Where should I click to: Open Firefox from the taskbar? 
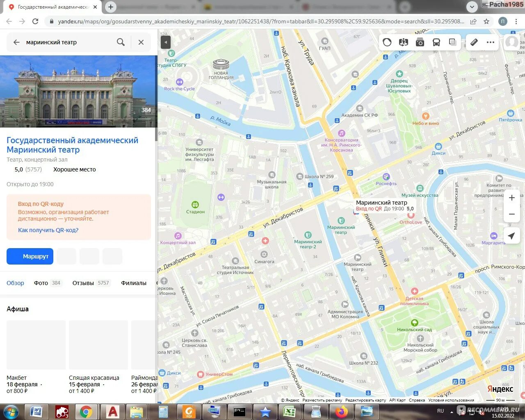(341, 412)
